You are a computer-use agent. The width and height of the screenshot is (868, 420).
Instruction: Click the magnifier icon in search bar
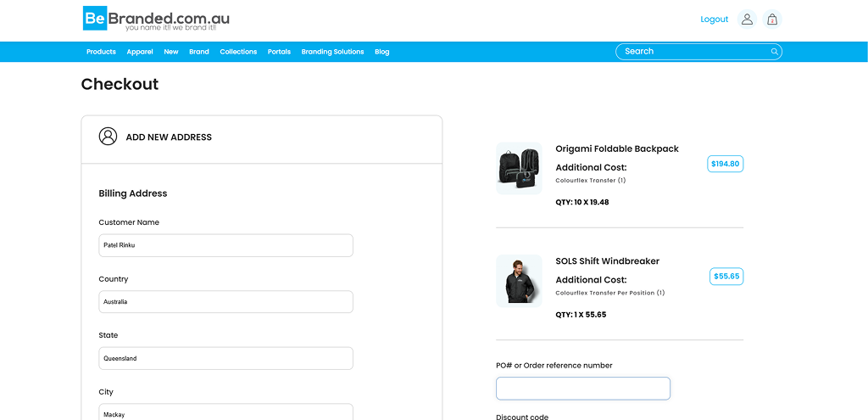pyautogui.click(x=774, y=52)
